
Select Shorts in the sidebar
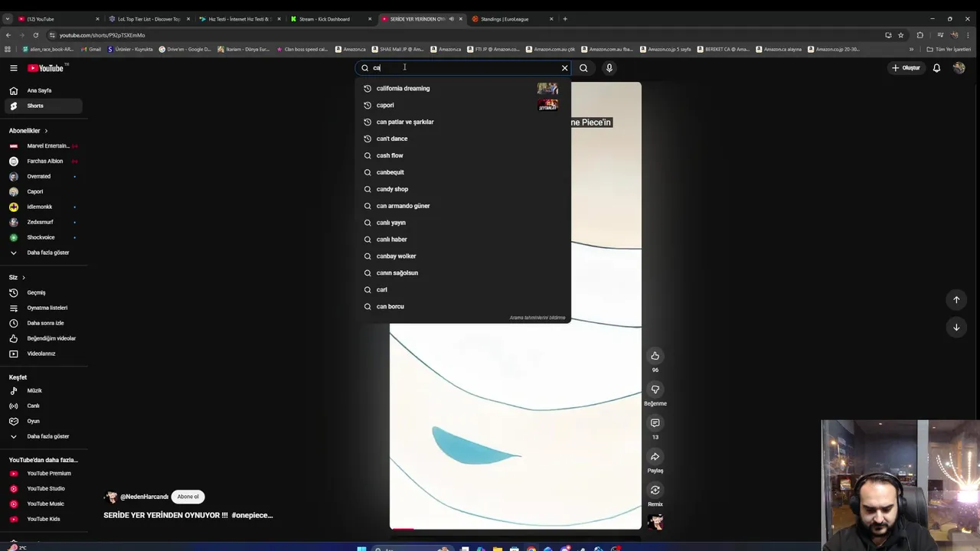44,106
